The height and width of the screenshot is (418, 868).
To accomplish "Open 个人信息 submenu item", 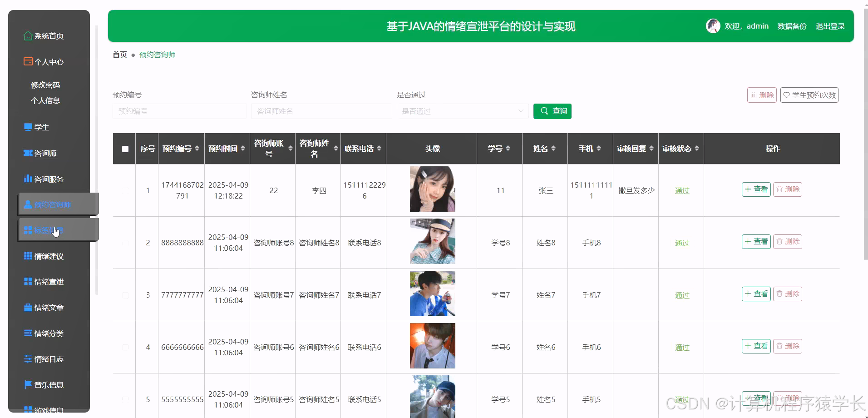I will coord(45,100).
